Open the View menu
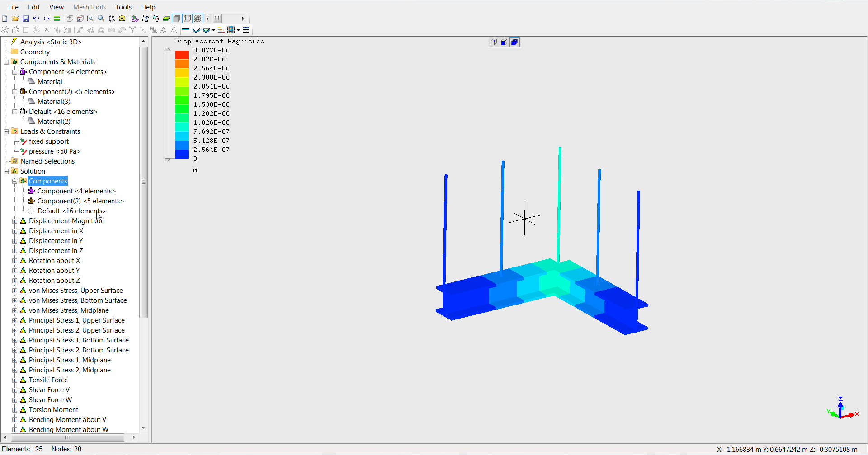 tap(57, 7)
